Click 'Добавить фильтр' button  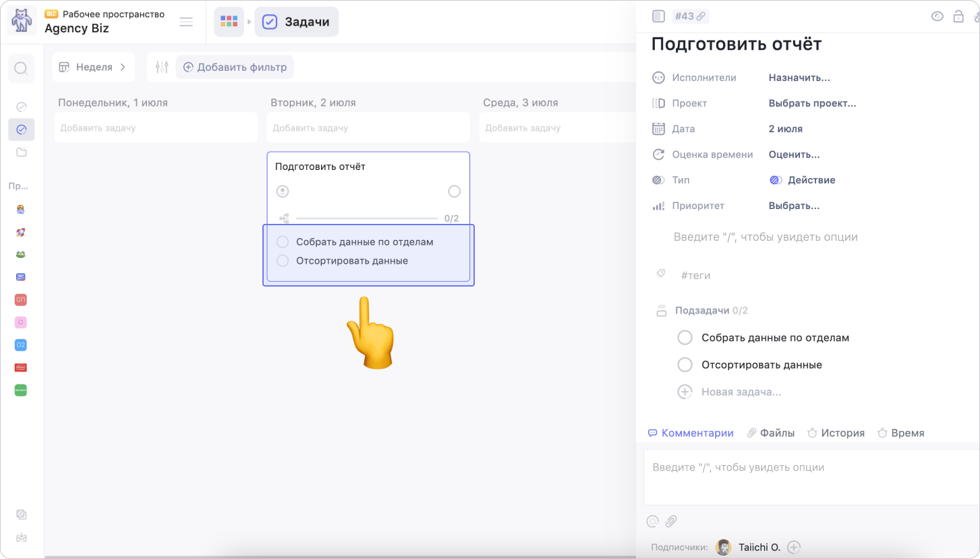[x=235, y=67]
